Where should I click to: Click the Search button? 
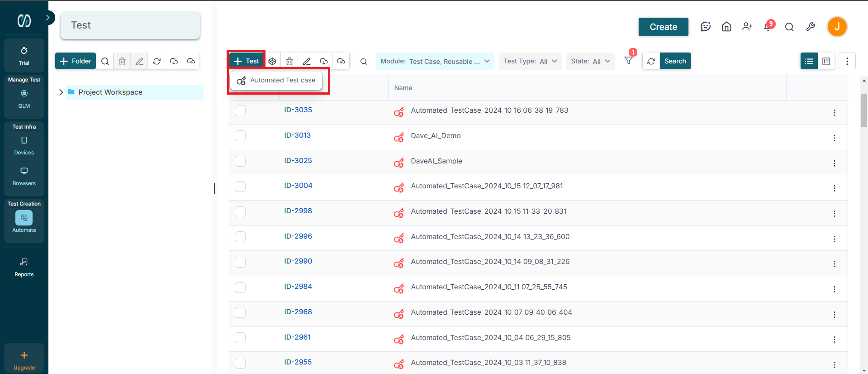coord(675,61)
